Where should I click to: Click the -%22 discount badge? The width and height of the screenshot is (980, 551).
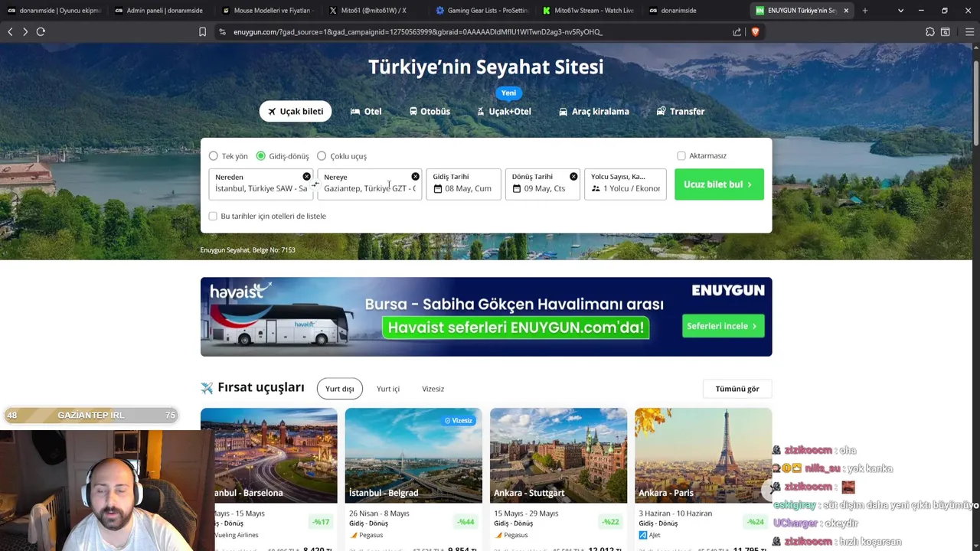tap(610, 522)
